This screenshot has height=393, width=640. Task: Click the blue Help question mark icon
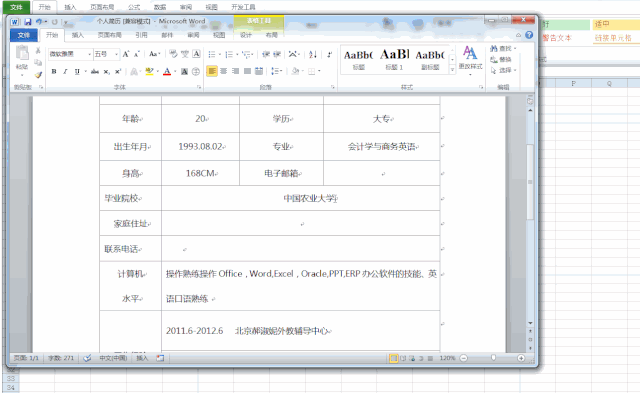coord(529,35)
